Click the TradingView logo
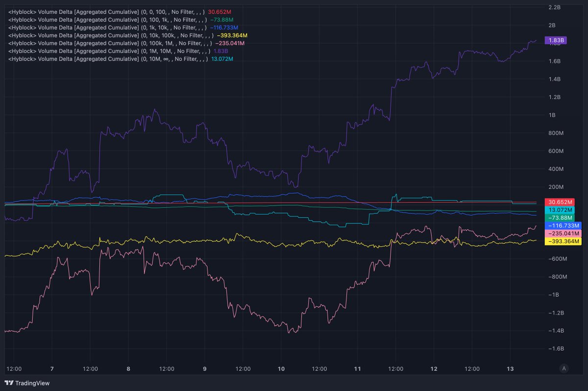This screenshot has height=391, width=588. (x=27, y=383)
